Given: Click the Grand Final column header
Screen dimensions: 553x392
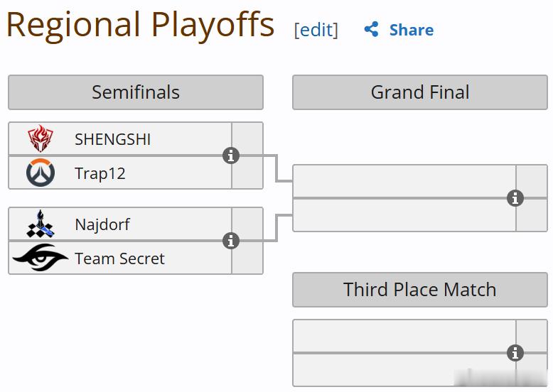Looking at the screenshot, I should click(420, 92).
